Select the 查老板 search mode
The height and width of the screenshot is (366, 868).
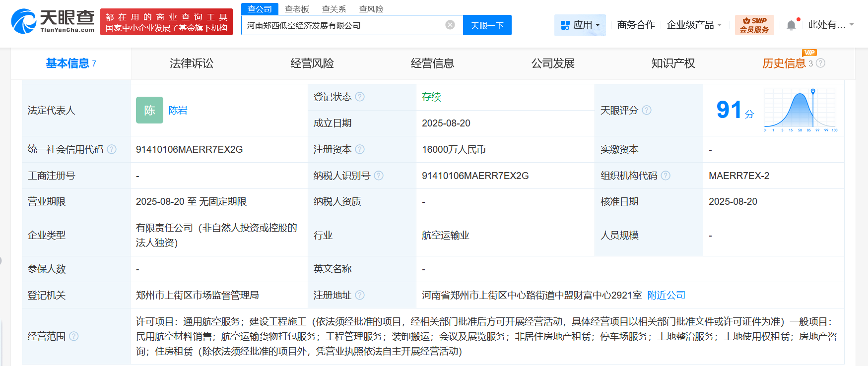(296, 9)
